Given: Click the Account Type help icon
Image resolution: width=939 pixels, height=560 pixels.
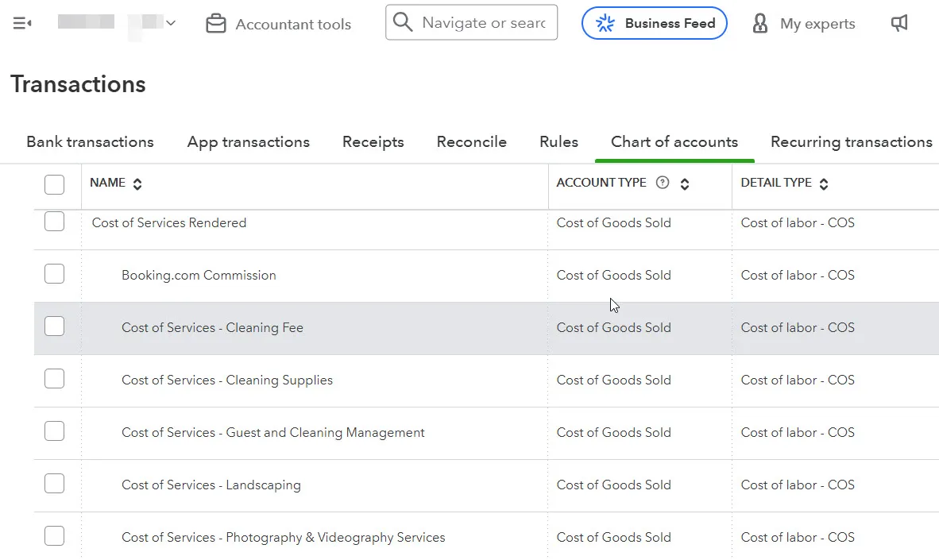Looking at the screenshot, I should click(x=663, y=183).
